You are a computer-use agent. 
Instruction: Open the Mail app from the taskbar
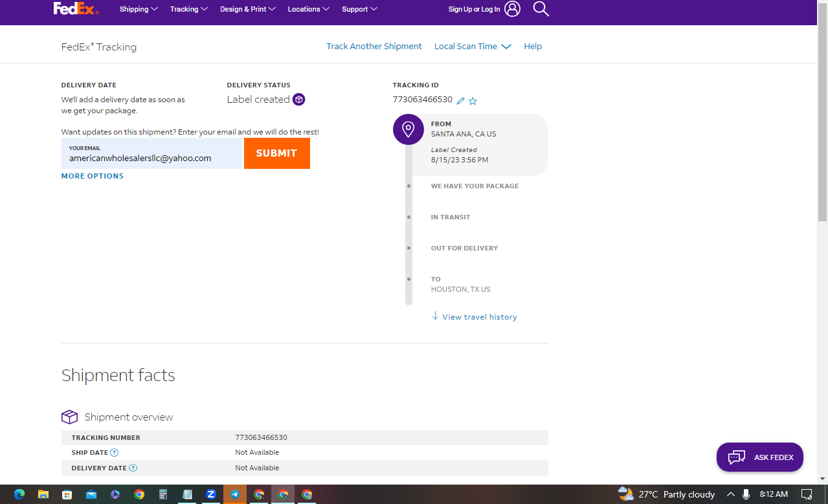coord(91,494)
